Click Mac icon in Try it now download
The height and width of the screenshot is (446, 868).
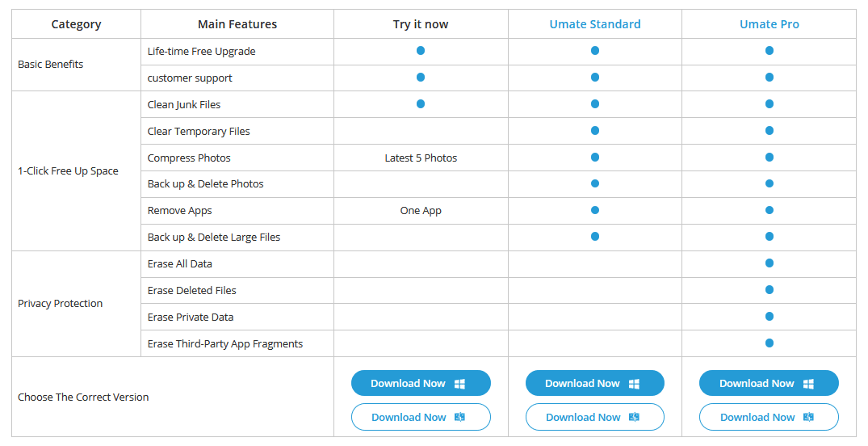click(459, 417)
